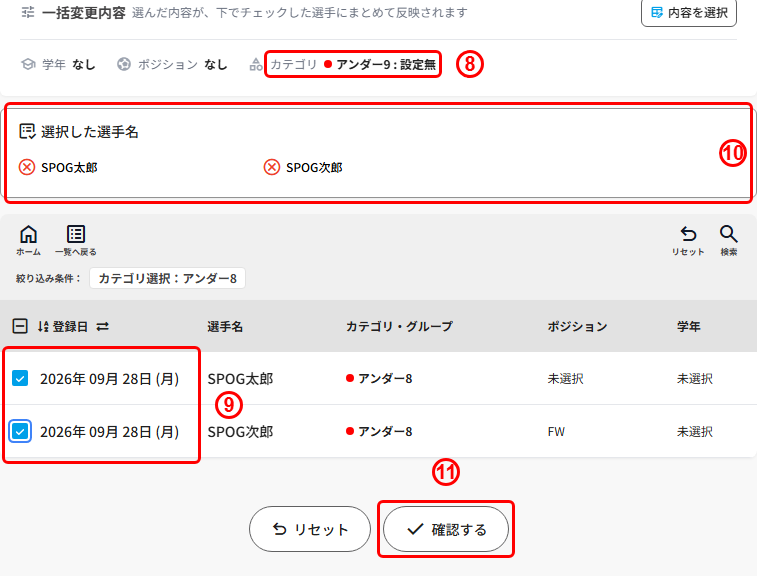The height and width of the screenshot is (576, 757).
Task: Click the 学年 column header
Action: (x=688, y=326)
